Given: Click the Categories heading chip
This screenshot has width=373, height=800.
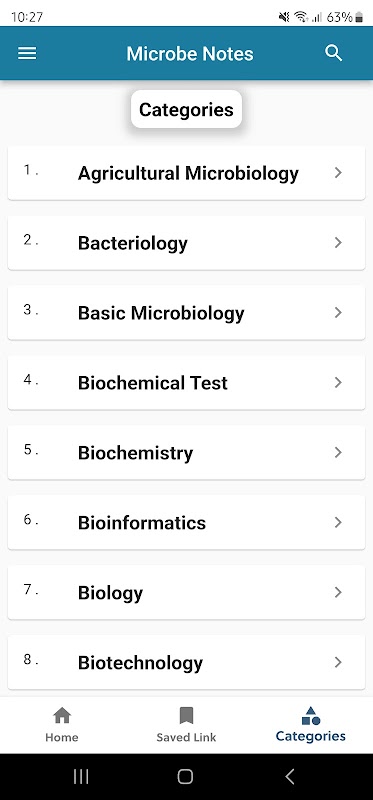Looking at the screenshot, I should tap(186, 109).
